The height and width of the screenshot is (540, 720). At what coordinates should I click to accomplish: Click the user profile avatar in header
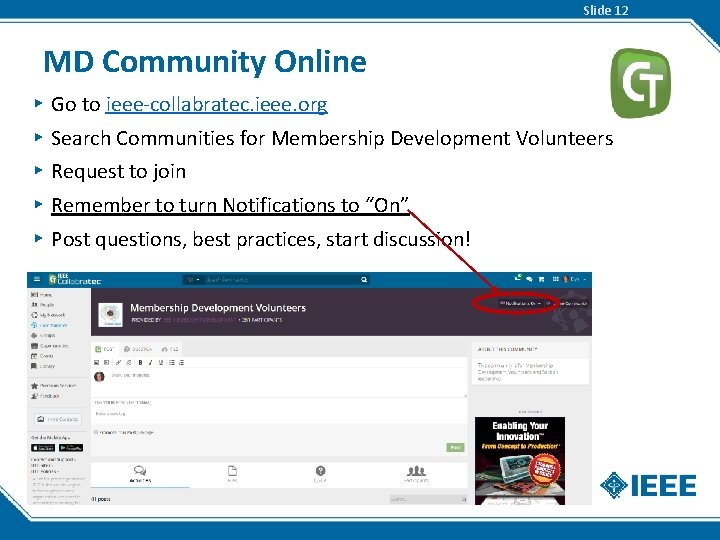click(x=566, y=279)
